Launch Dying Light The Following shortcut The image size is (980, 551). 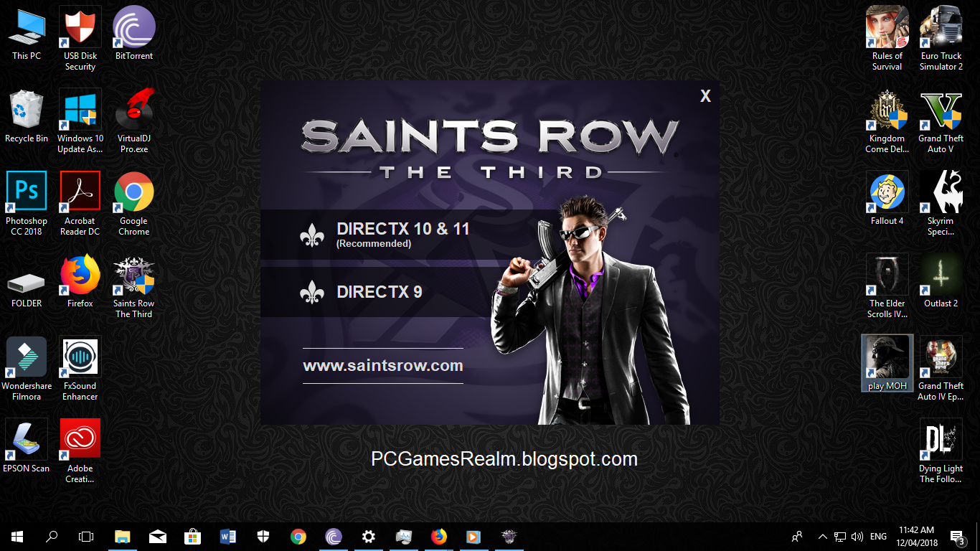(941, 451)
